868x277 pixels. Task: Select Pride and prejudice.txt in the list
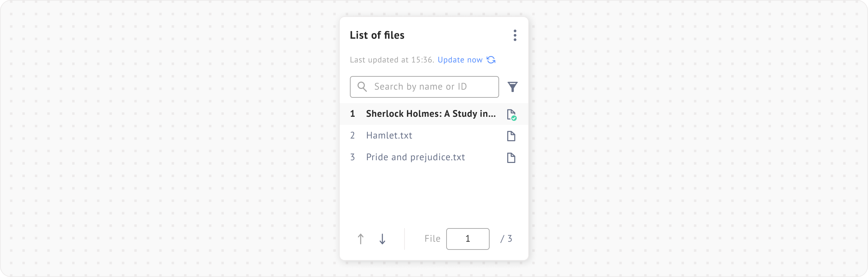tap(415, 158)
